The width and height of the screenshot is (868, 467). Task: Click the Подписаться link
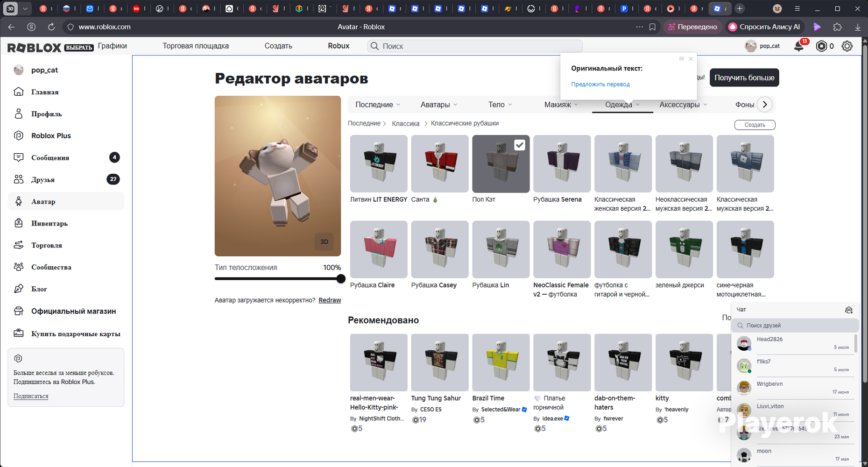click(x=31, y=396)
